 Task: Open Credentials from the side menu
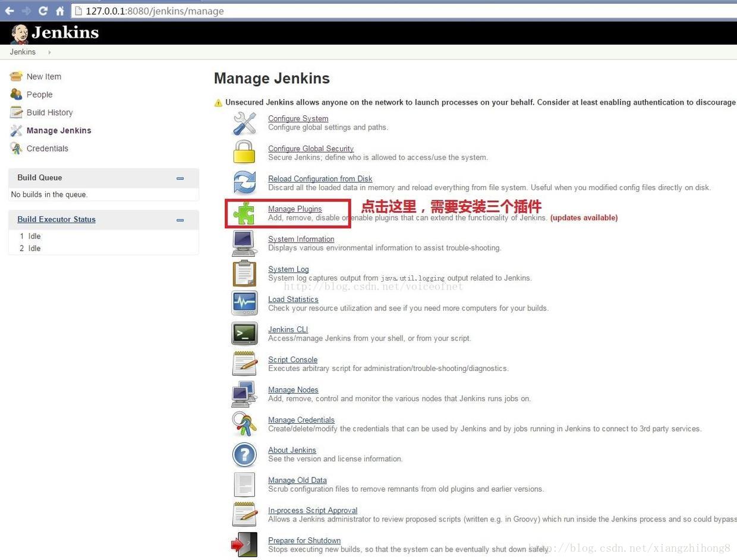48,148
